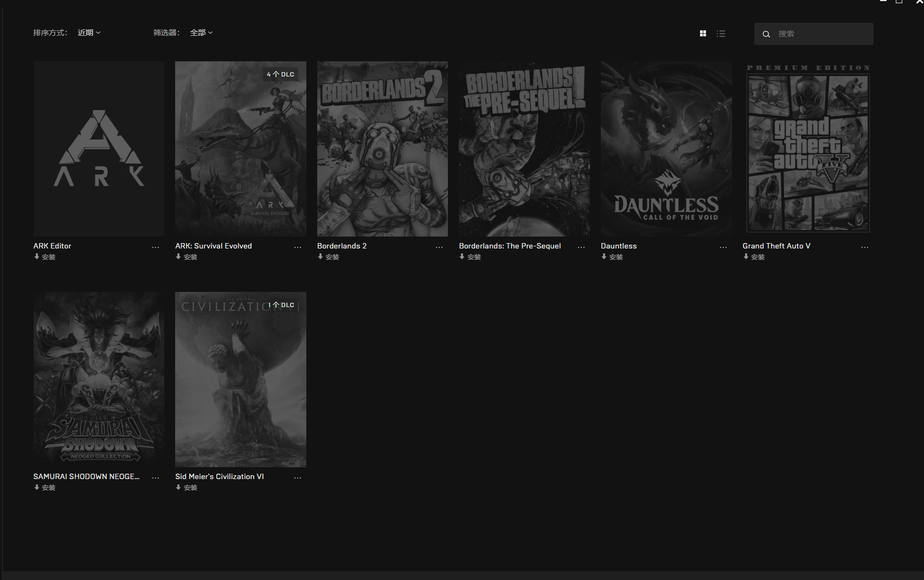Image resolution: width=924 pixels, height=580 pixels.
Task: Click the ARK Editor title text
Action: pos(52,246)
